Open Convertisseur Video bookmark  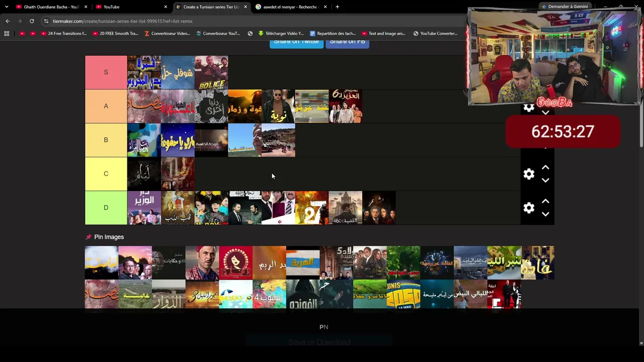[167, 34]
